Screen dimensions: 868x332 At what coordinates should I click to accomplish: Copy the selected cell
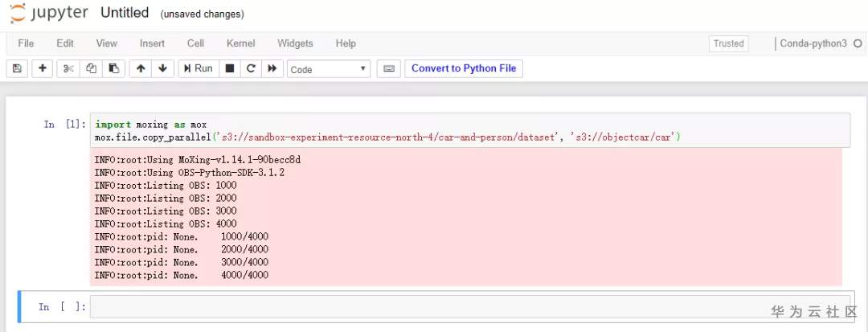(92, 69)
